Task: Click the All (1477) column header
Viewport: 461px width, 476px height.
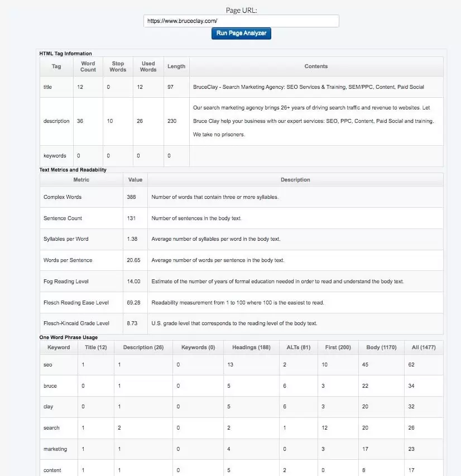Action: pyautogui.click(x=424, y=348)
